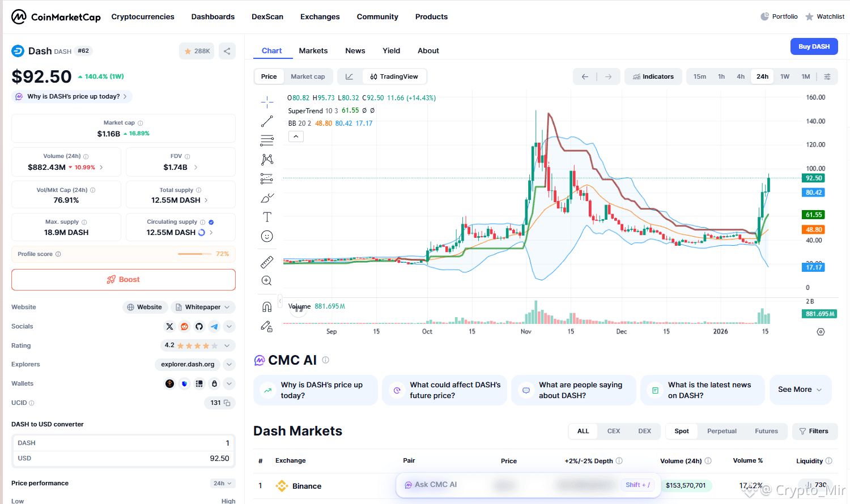The height and width of the screenshot is (504, 850).
Task: Select the trend line drawing tool
Action: tap(267, 121)
